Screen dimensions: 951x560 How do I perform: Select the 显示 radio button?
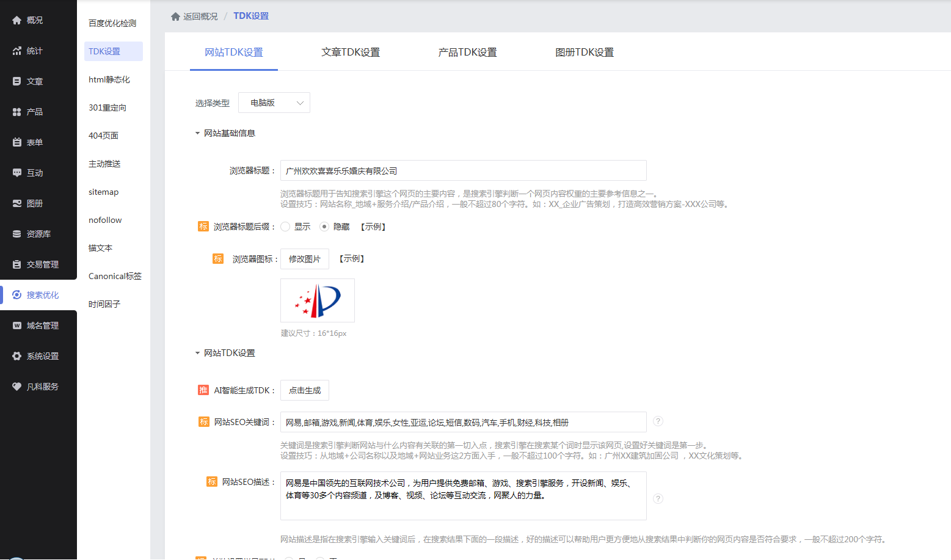(285, 227)
